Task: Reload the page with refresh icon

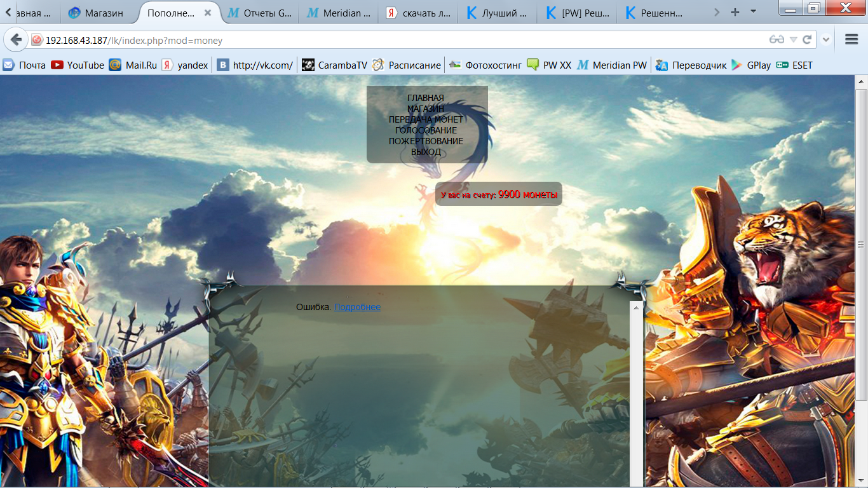Action: click(807, 39)
